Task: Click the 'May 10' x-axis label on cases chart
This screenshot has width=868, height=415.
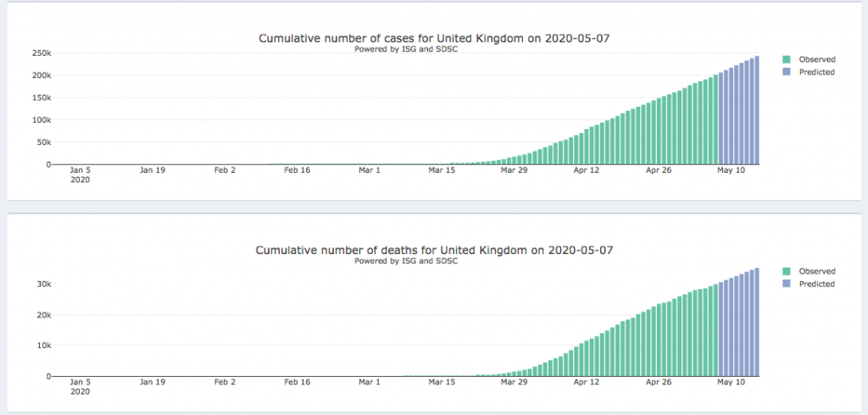Action: 731,170
